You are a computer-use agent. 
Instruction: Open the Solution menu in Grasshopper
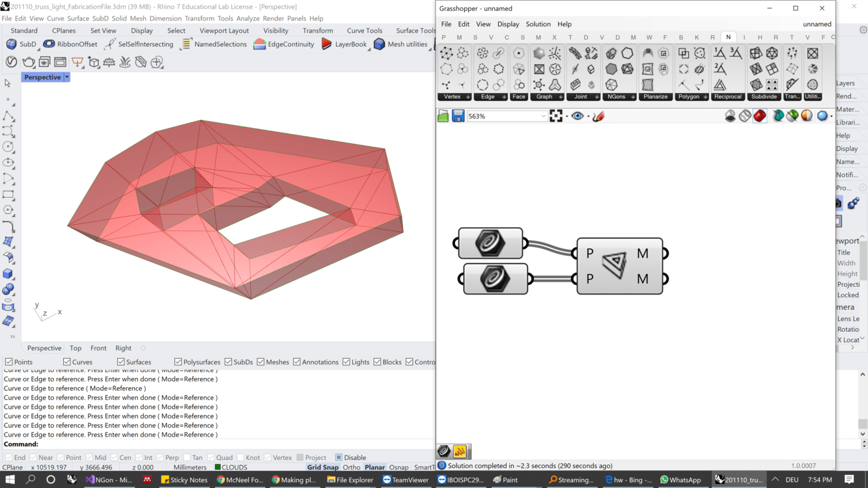538,24
